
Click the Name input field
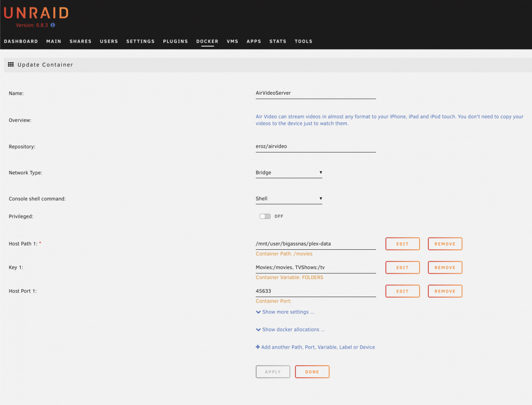pos(315,93)
